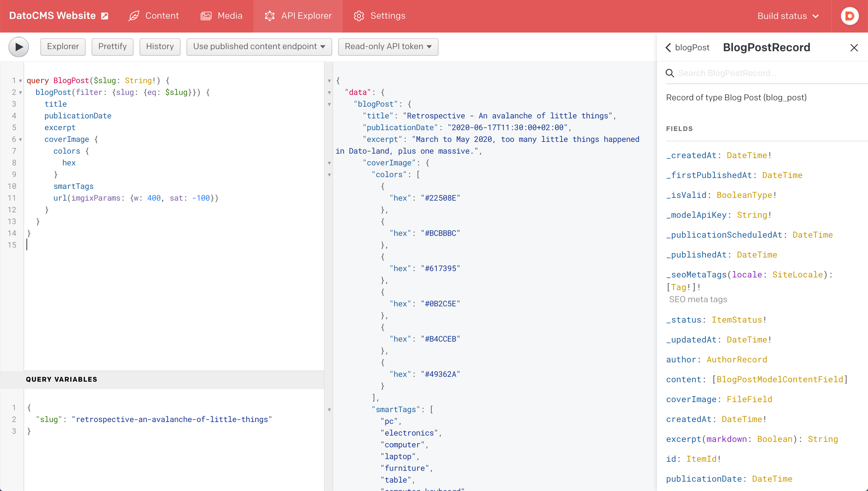The width and height of the screenshot is (868, 491).
Task: Collapse the coverImage block in query editor
Action: (x=20, y=139)
